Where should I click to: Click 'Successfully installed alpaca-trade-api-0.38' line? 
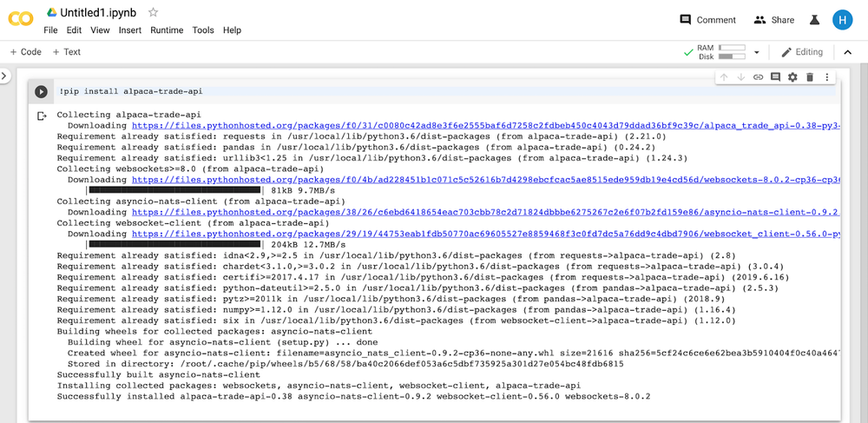click(x=354, y=396)
